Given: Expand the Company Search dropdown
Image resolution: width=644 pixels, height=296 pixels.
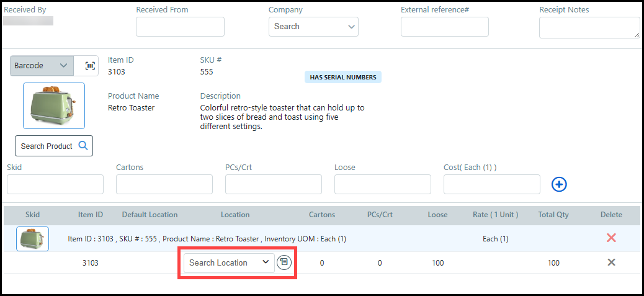Looking at the screenshot, I should [x=313, y=27].
